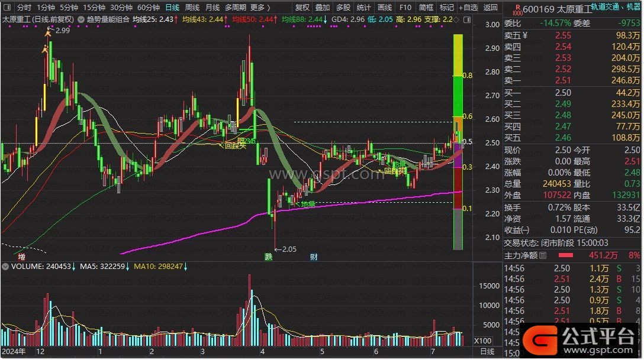Click the green 跌 marker on chart
Viewport: 644px width, 360px height.
click(269, 257)
